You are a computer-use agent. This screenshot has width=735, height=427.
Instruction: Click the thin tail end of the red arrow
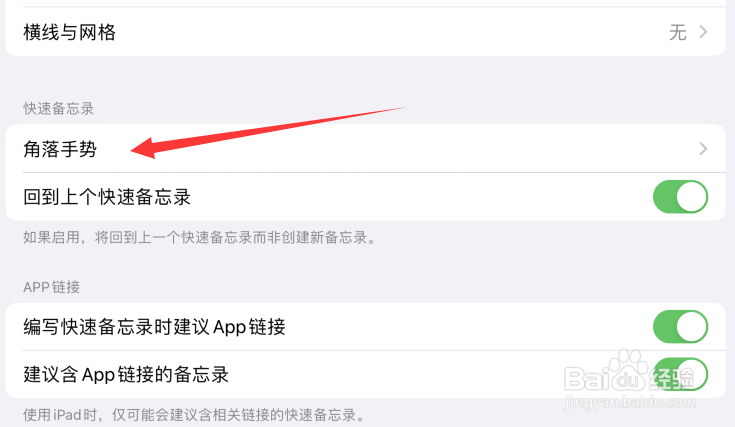396,109
